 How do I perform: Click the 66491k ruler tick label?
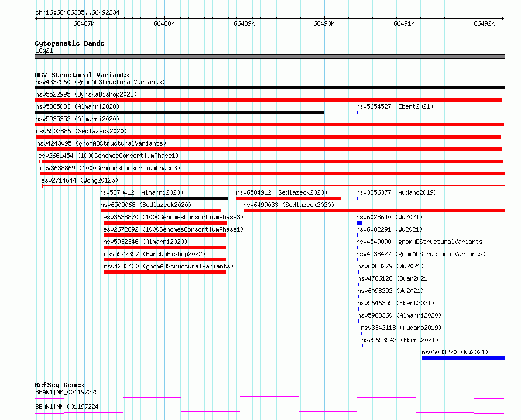pyautogui.click(x=404, y=23)
